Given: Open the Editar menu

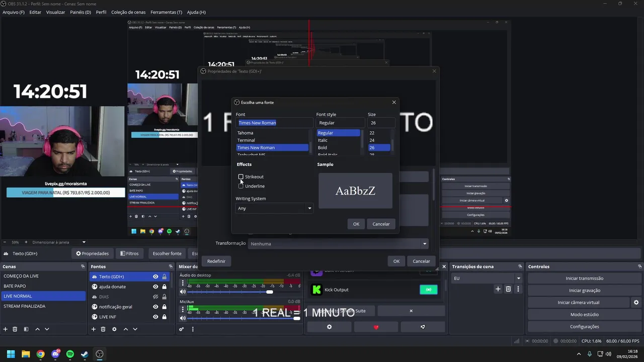Looking at the screenshot, I should click(x=35, y=12).
